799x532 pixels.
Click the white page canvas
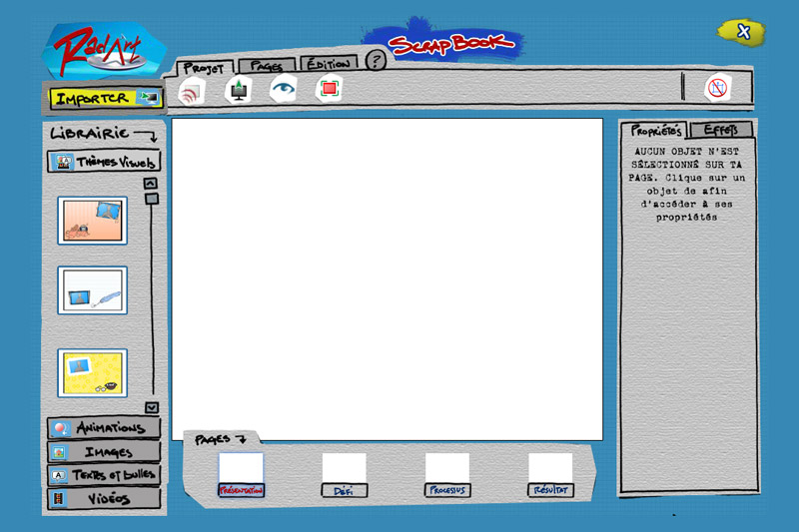click(388, 279)
